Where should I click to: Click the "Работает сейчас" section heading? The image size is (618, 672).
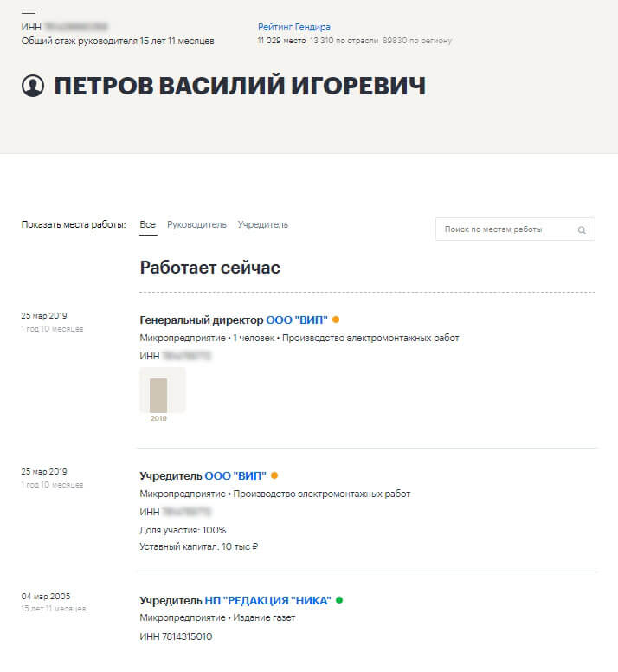tap(210, 268)
